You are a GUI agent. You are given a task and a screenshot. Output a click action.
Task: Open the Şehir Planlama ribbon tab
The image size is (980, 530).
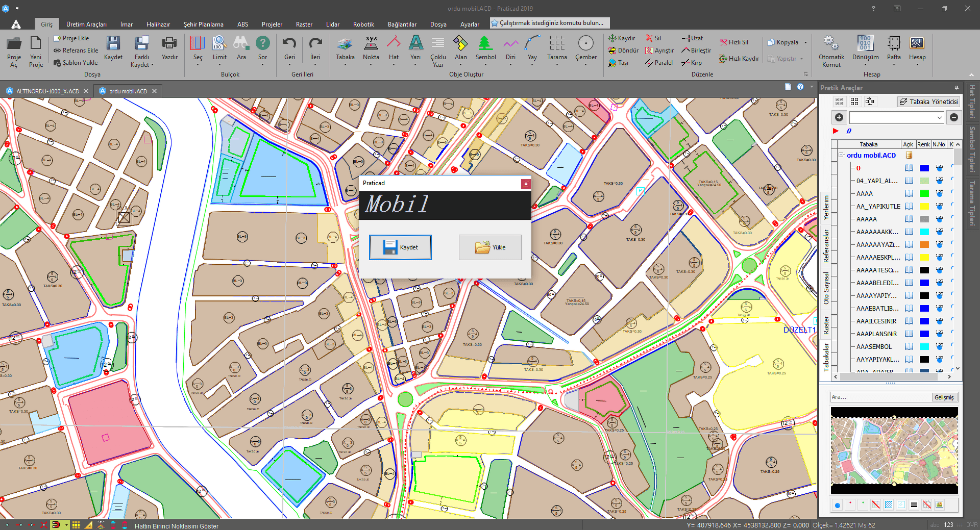tap(203, 24)
